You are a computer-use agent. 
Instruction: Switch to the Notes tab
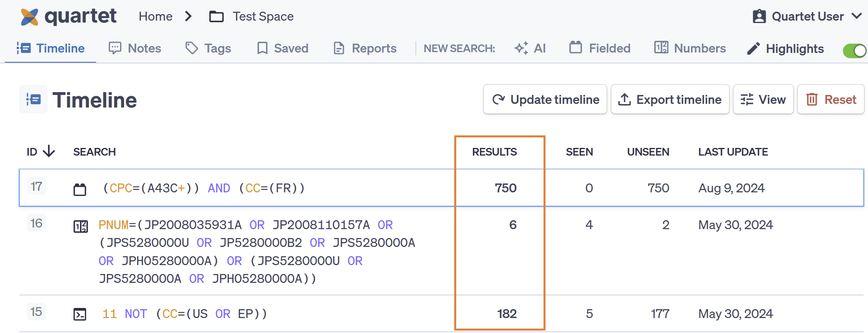[135, 48]
